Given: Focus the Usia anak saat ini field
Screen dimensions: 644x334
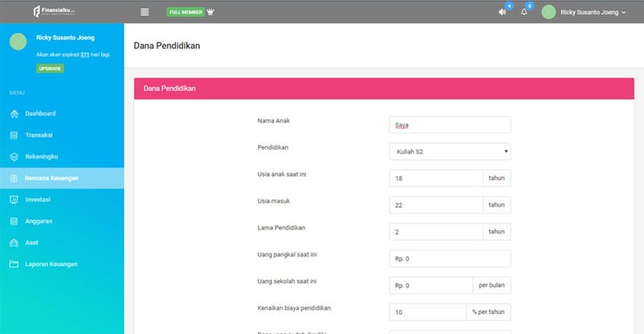Looking at the screenshot, I should pyautogui.click(x=436, y=178).
